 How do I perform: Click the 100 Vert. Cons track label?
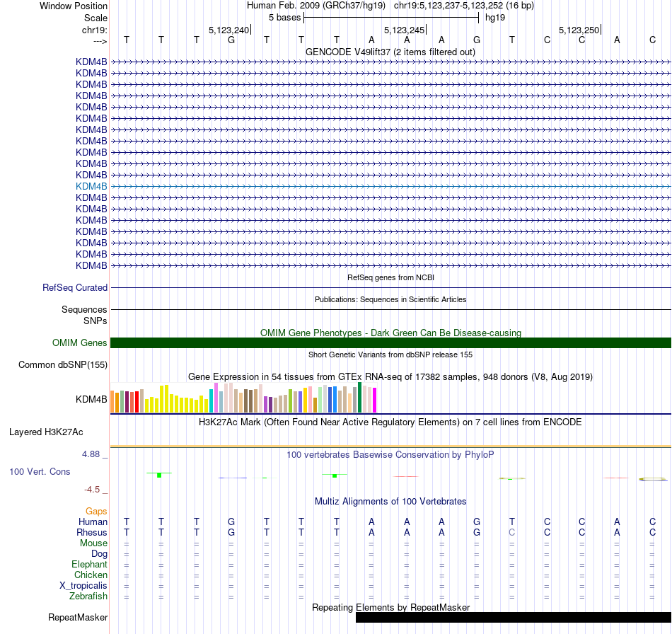[40, 471]
